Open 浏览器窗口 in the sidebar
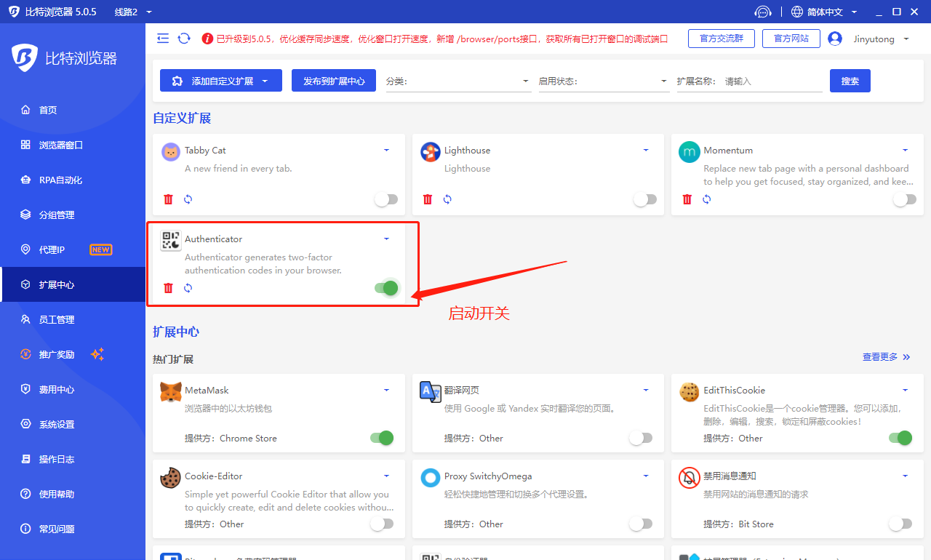This screenshot has height=560, width=931. [73, 145]
